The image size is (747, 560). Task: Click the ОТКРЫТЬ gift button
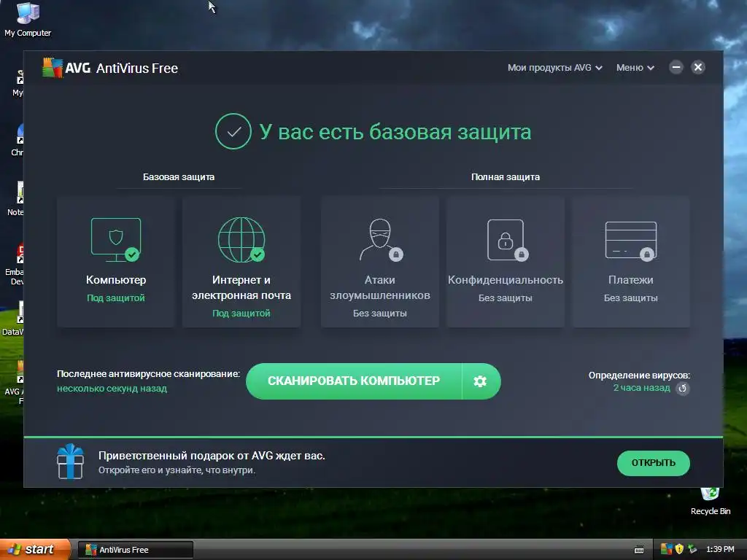(x=653, y=463)
